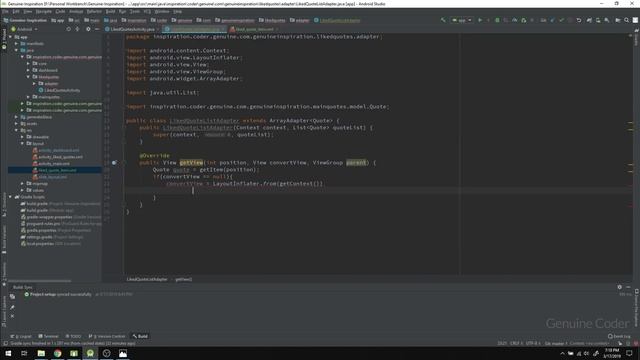Open the File menu

pos(5,11)
